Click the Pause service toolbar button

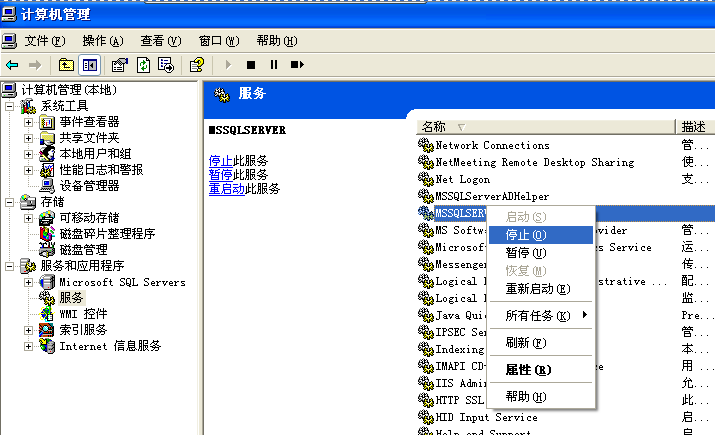(274, 65)
